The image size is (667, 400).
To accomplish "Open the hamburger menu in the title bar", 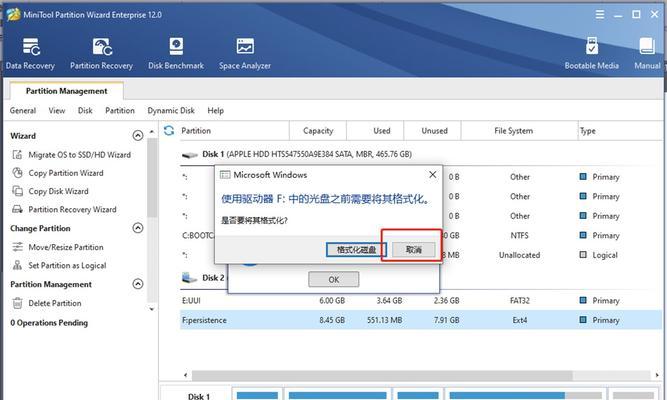I will tap(600, 14).
